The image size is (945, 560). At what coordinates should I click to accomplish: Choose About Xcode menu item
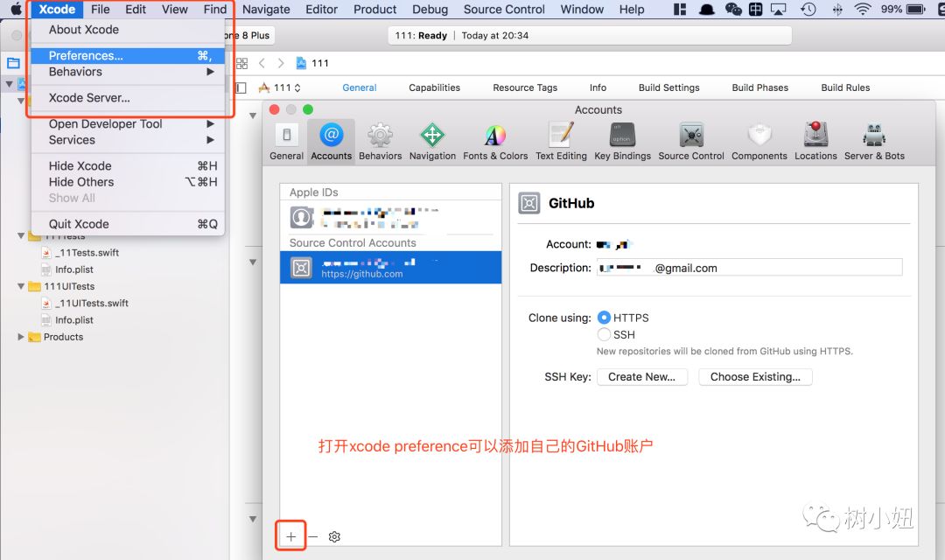point(128,30)
